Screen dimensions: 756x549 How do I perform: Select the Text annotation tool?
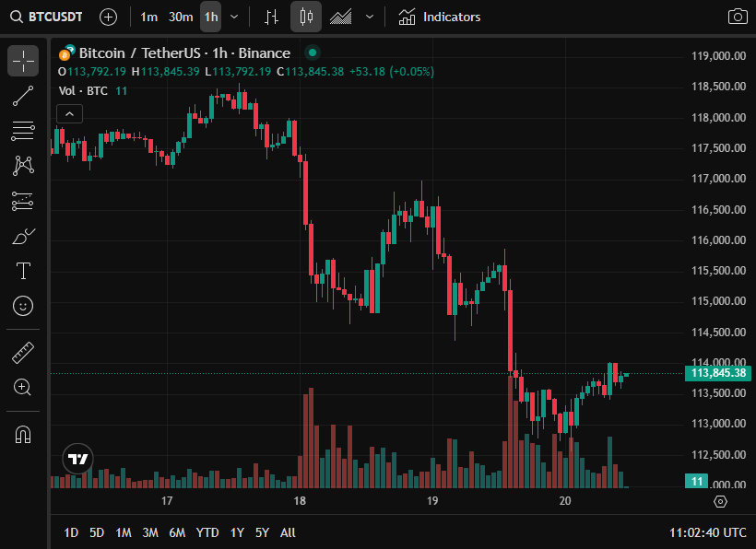pyautogui.click(x=23, y=271)
